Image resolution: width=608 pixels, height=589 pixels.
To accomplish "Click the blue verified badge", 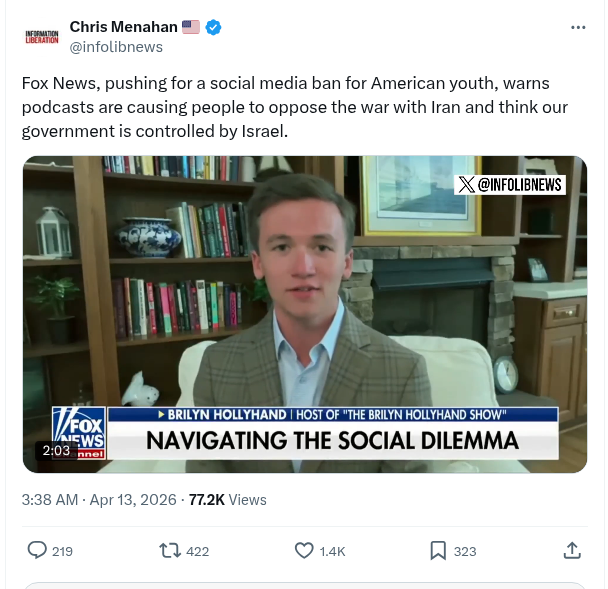I will click(x=213, y=27).
